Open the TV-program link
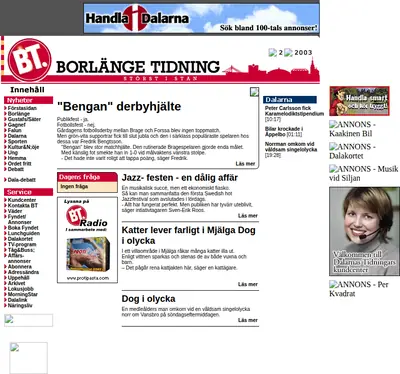This screenshot has height=374, width=400. (22, 244)
